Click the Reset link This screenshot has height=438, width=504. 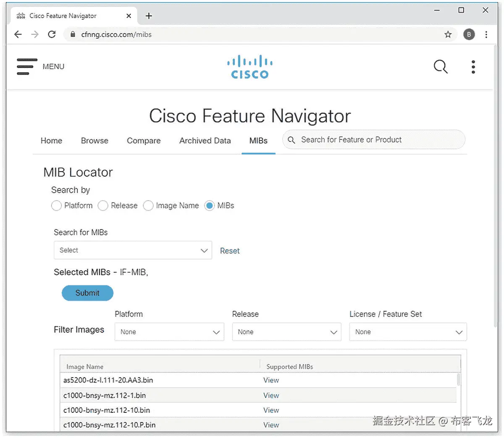[x=230, y=251]
